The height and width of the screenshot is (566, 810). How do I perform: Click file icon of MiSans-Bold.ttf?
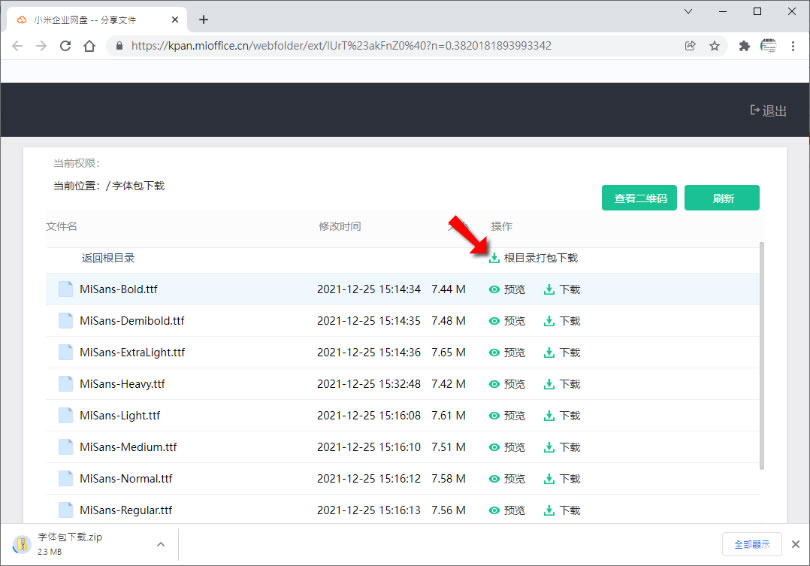pos(66,289)
